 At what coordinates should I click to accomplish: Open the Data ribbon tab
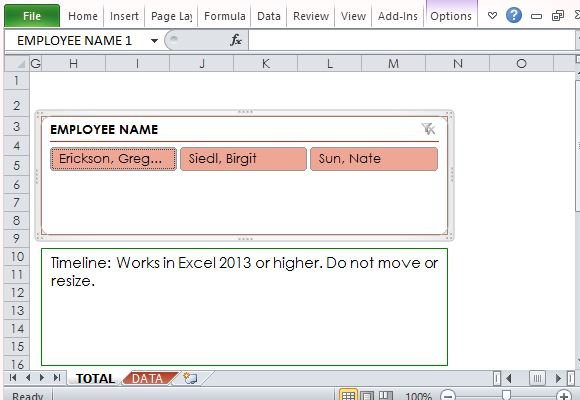pos(269,16)
